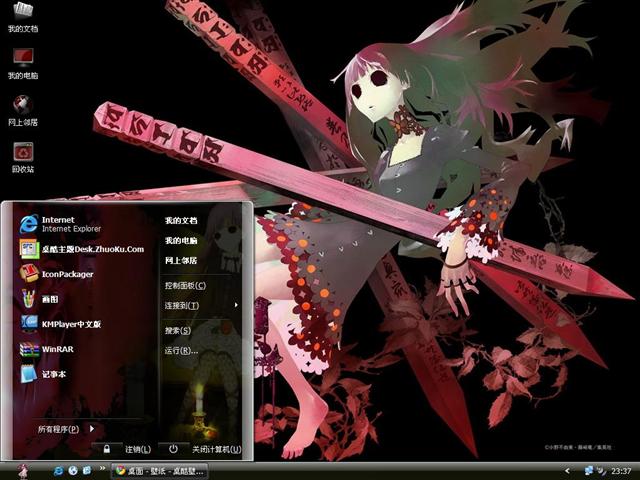
Task: Open 我的电脑 desktop icon
Action: pos(23,63)
